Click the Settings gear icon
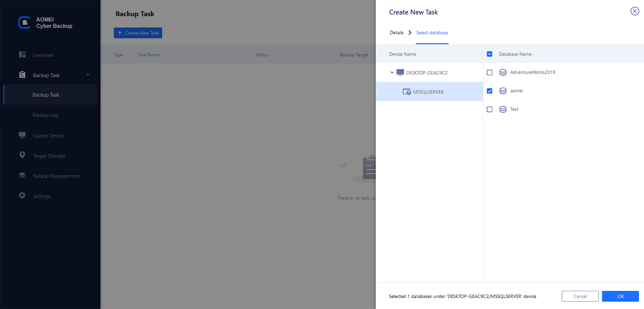The height and width of the screenshot is (309, 644). 22,195
